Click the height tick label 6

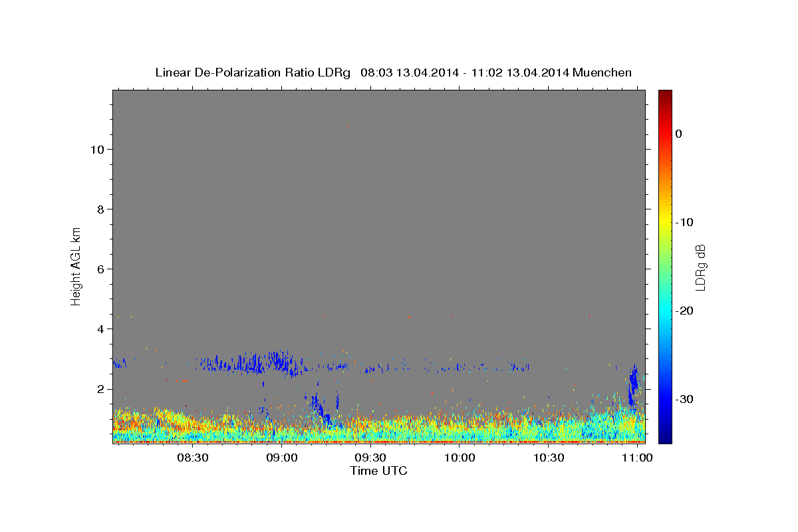tap(100, 269)
